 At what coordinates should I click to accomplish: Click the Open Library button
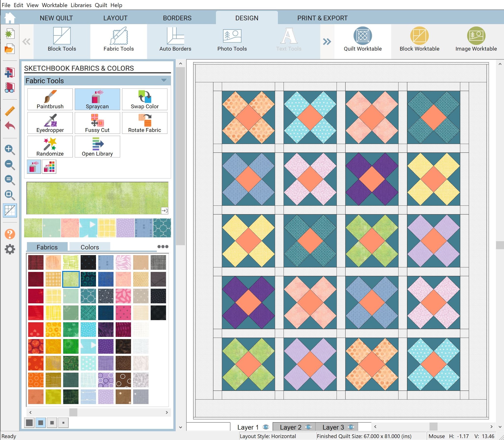pyautogui.click(x=97, y=146)
